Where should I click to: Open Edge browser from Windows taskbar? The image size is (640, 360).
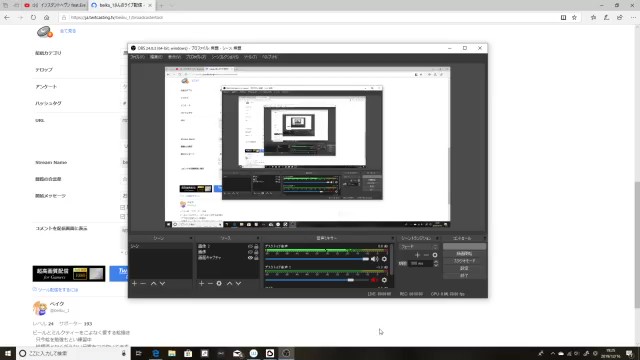(156, 353)
